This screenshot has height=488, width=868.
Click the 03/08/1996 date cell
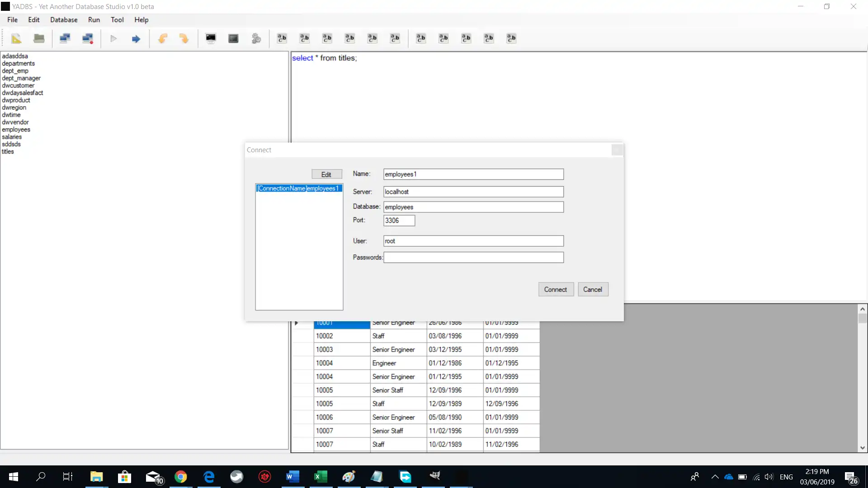pos(455,336)
